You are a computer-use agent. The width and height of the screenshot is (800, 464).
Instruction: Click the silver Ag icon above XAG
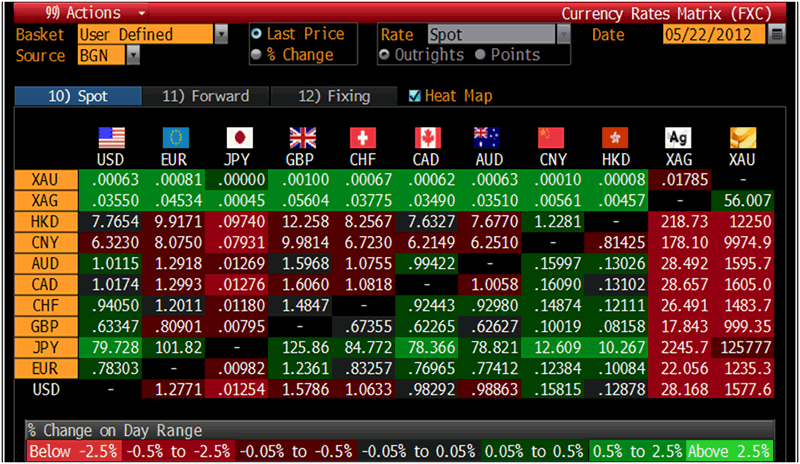click(679, 138)
